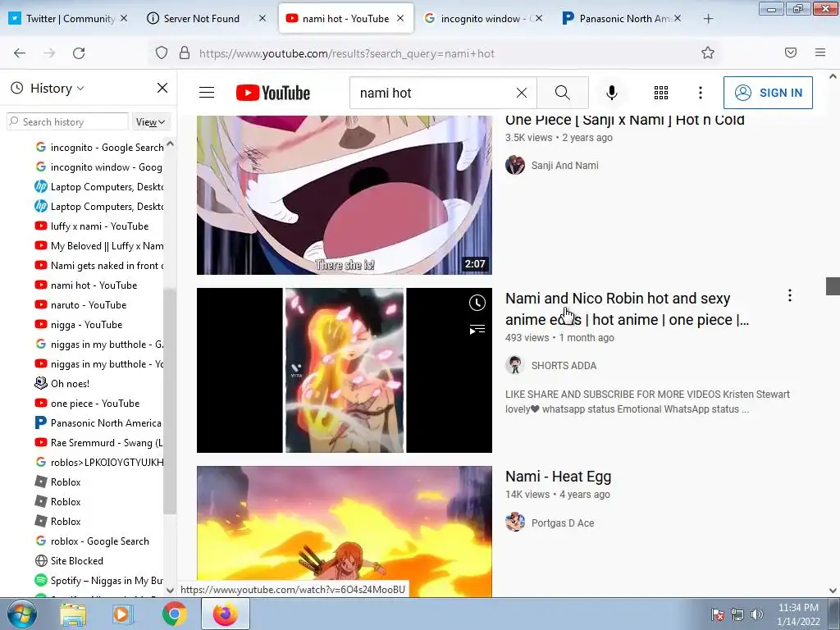Go to YouTube home via logo
This screenshot has width=840, height=630.
click(272, 93)
